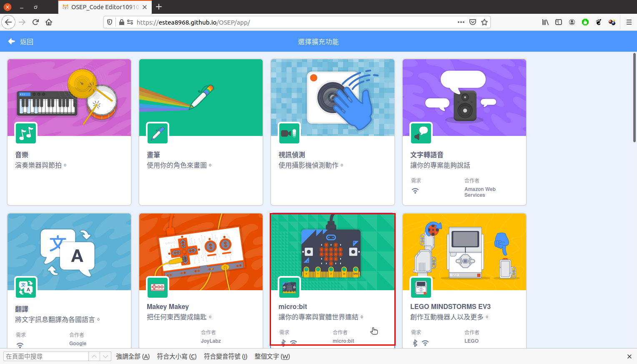Screen dimensions: 637x364
Task: Click the back arrow icon beside 返回
Action: click(x=12, y=41)
